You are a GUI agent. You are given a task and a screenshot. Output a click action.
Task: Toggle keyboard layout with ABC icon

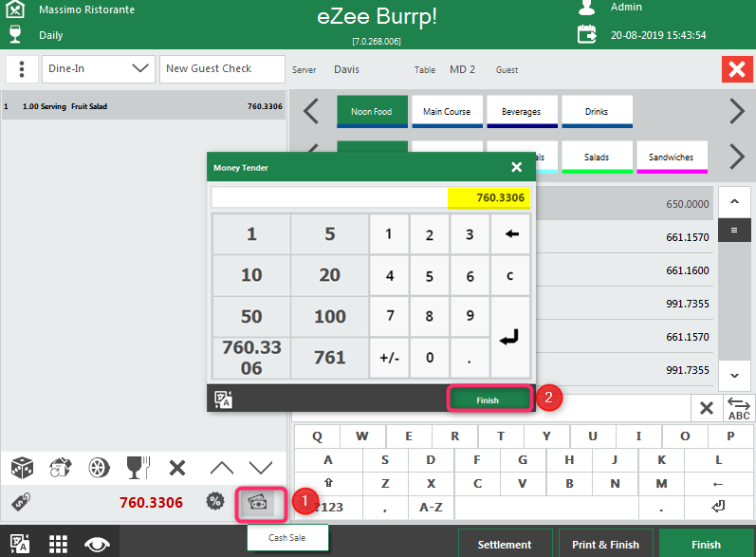[x=739, y=408]
